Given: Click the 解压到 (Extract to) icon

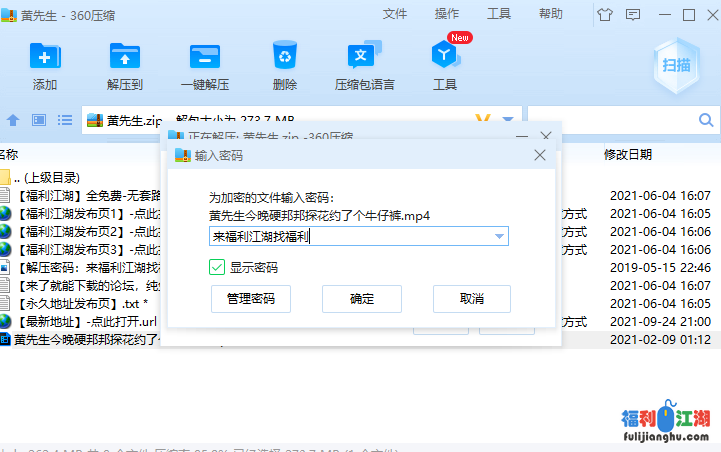Looking at the screenshot, I should (125, 56).
